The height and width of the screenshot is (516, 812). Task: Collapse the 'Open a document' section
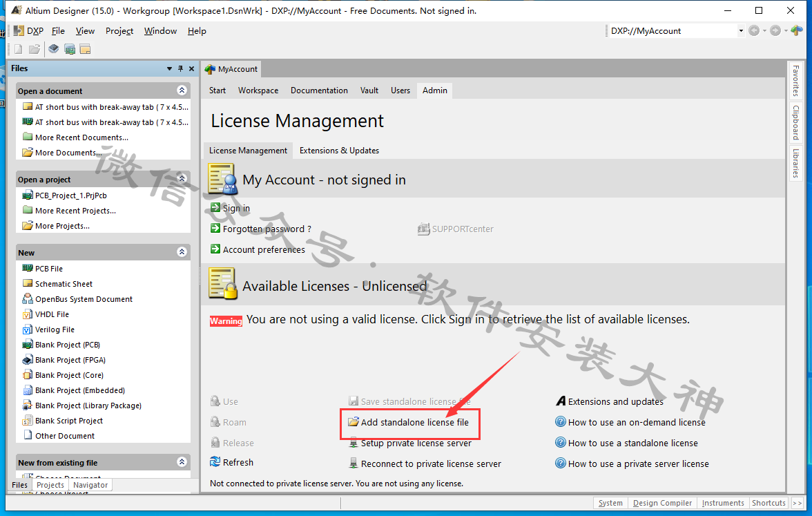point(182,90)
